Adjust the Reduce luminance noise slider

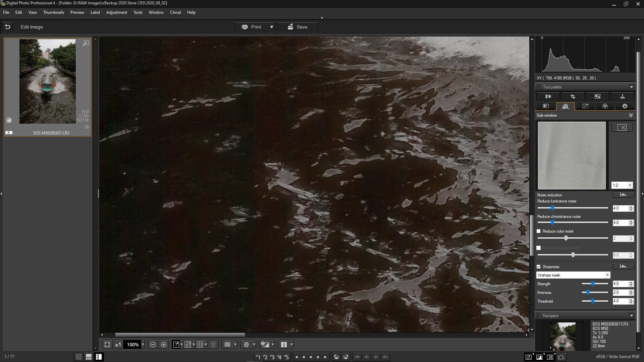coord(552,208)
